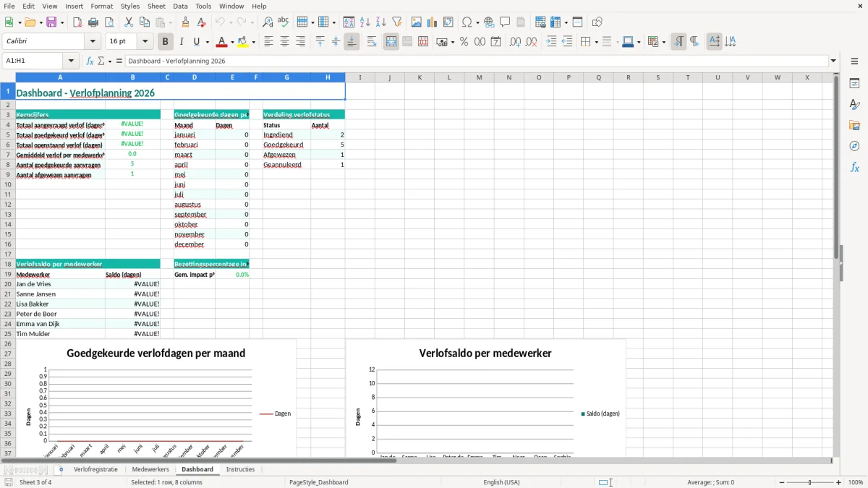
Task: Toggle Bold formatting button
Action: (x=166, y=42)
